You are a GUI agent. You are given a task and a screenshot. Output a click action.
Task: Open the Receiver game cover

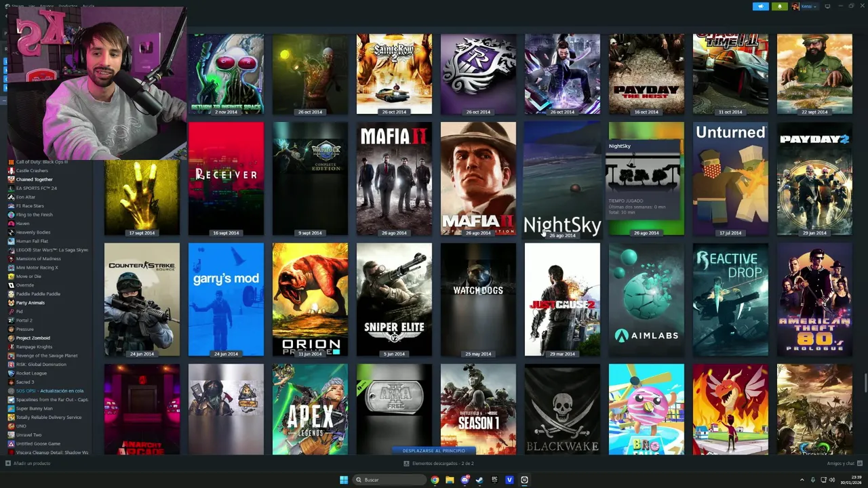pyautogui.click(x=226, y=178)
